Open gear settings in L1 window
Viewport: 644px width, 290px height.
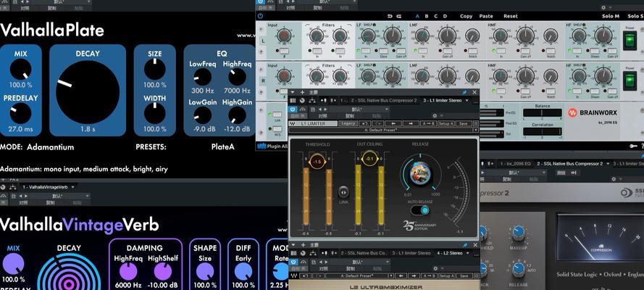pos(435,116)
